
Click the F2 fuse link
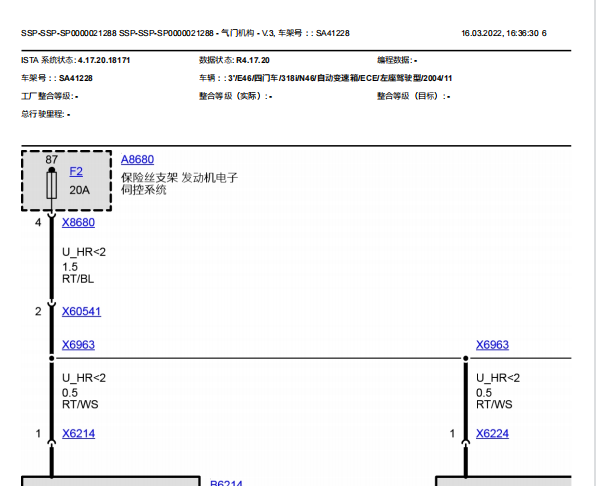[x=76, y=171]
